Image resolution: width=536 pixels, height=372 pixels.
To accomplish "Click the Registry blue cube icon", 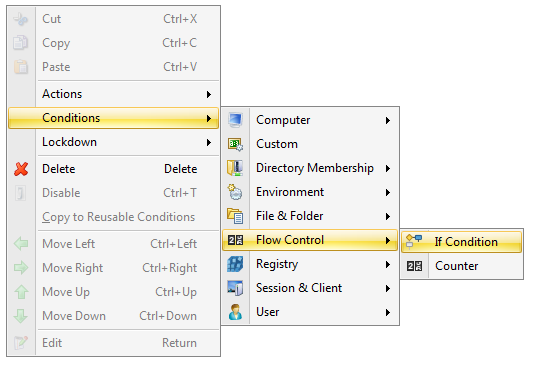I will point(235,264).
